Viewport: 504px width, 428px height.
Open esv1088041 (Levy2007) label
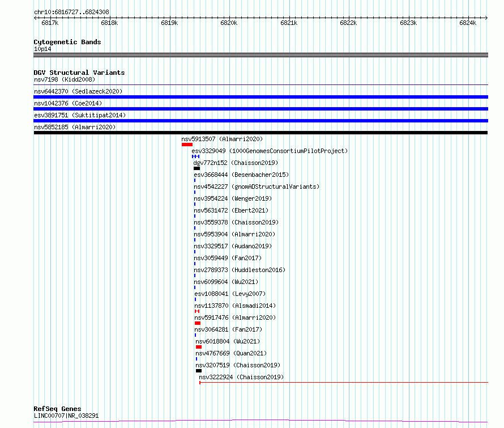click(230, 294)
